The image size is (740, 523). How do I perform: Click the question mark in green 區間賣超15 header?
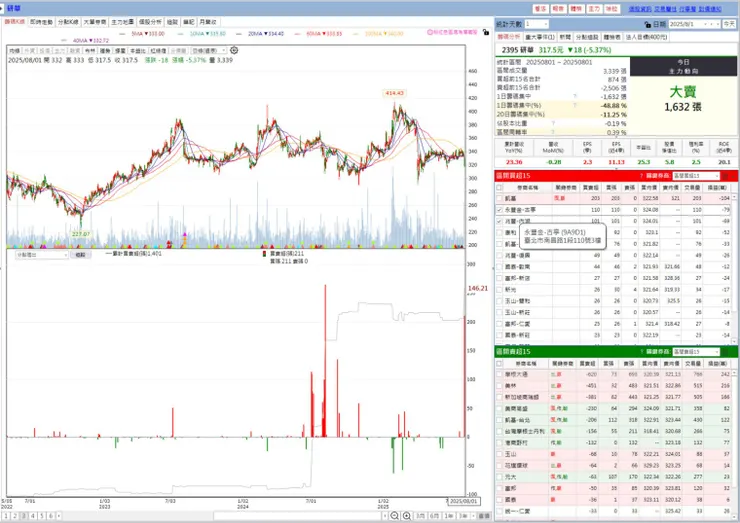641,352
